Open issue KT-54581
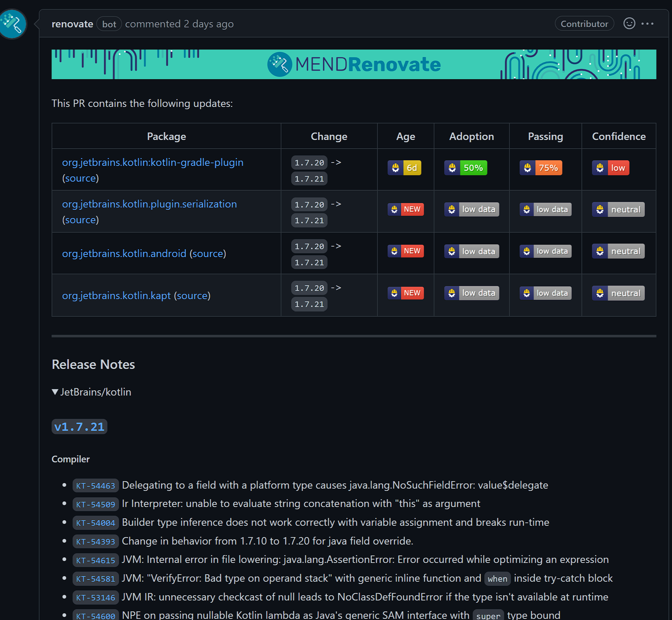This screenshot has height=620, width=672. (x=96, y=578)
